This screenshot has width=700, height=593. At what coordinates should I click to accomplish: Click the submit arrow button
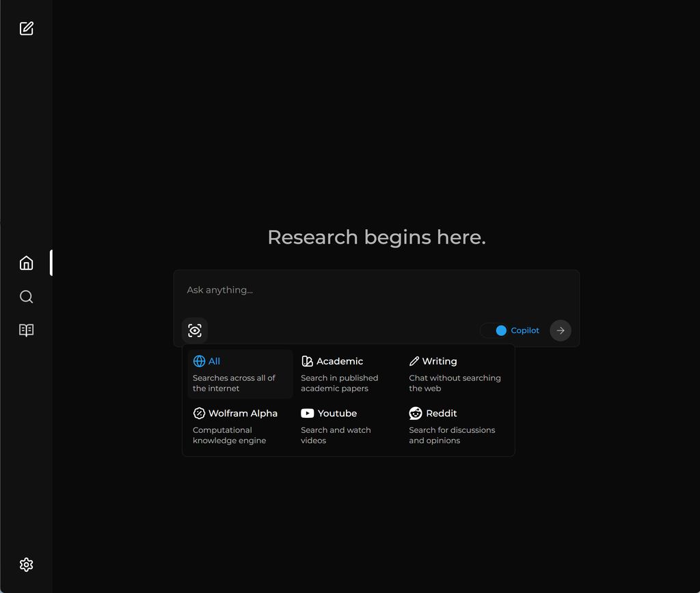click(x=560, y=330)
